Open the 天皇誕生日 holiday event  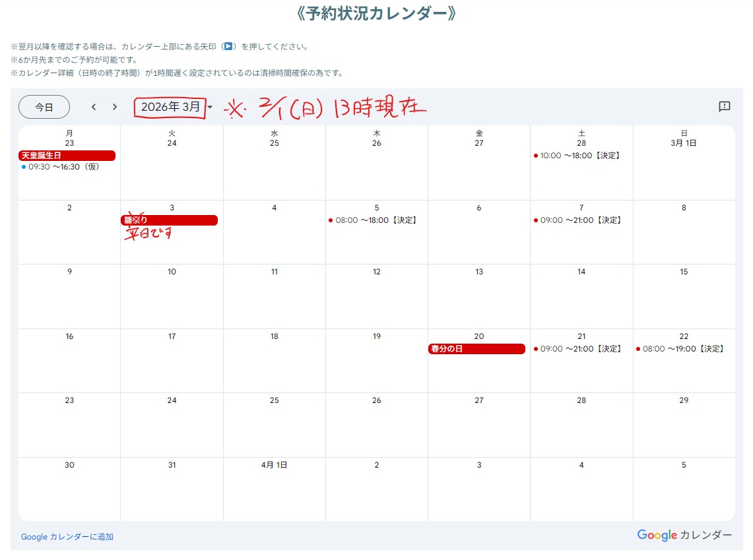[67, 156]
